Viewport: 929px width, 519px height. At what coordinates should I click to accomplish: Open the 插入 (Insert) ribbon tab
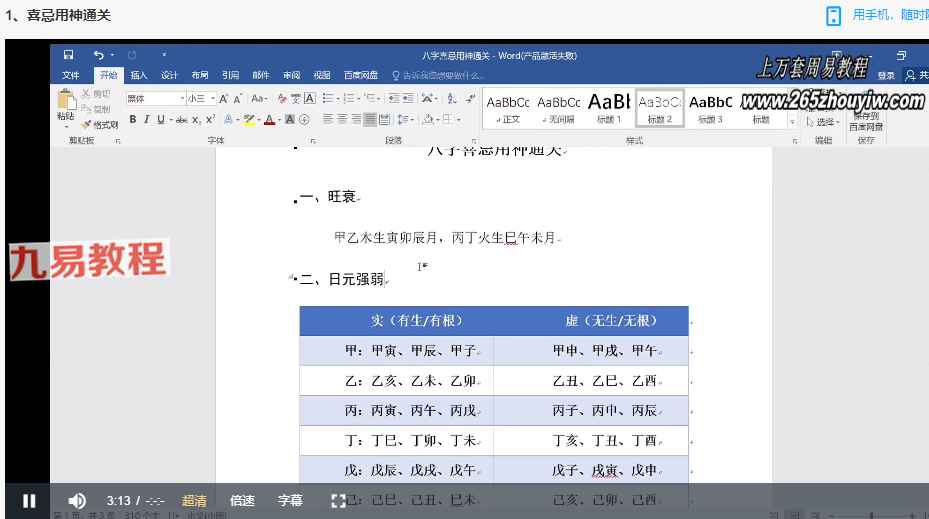click(139, 75)
